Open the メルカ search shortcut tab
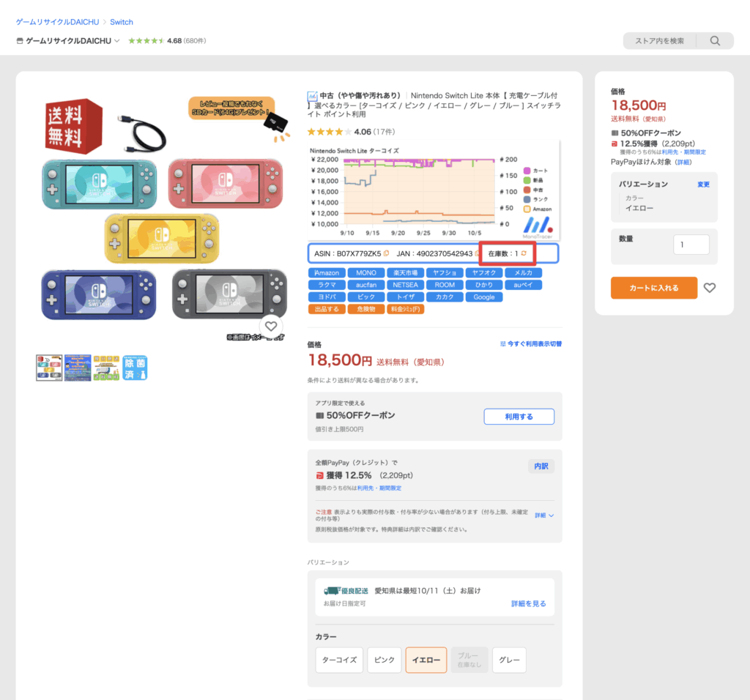 coord(523,272)
